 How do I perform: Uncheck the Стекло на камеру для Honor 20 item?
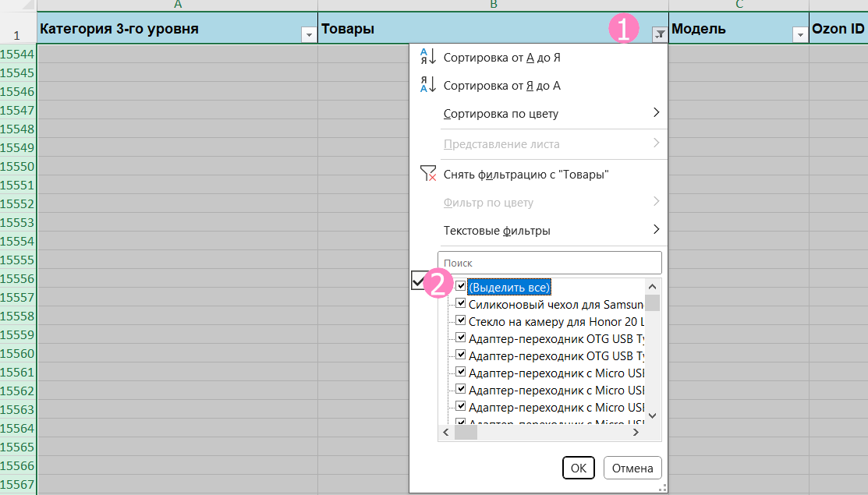(x=461, y=321)
